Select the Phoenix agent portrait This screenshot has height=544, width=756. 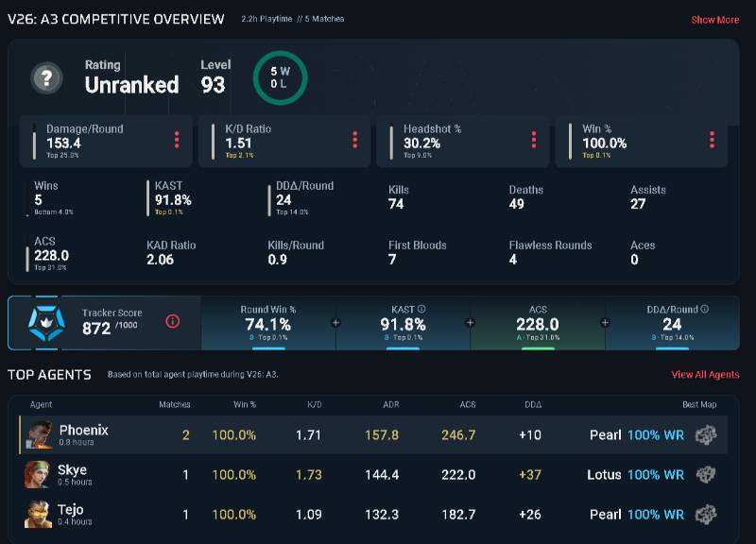coord(39,434)
